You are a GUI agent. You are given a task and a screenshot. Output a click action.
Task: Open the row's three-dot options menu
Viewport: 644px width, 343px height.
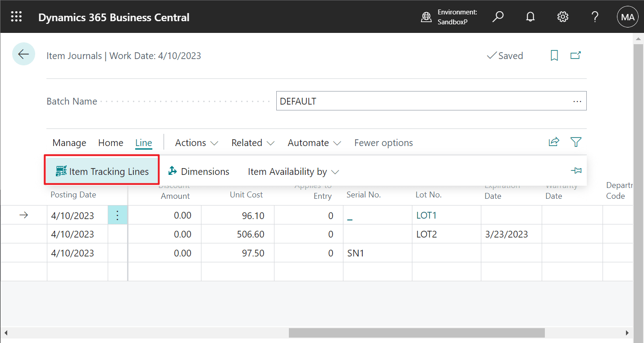point(118,215)
